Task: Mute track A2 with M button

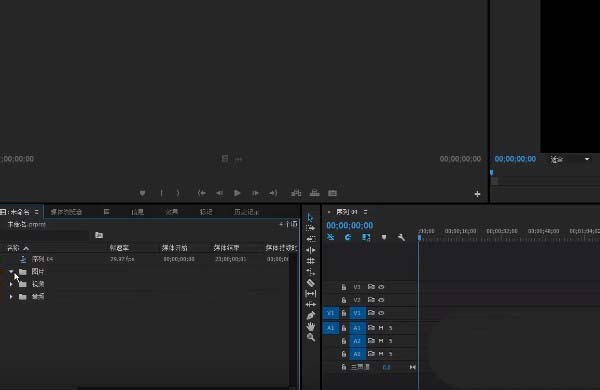Action: point(381,341)
